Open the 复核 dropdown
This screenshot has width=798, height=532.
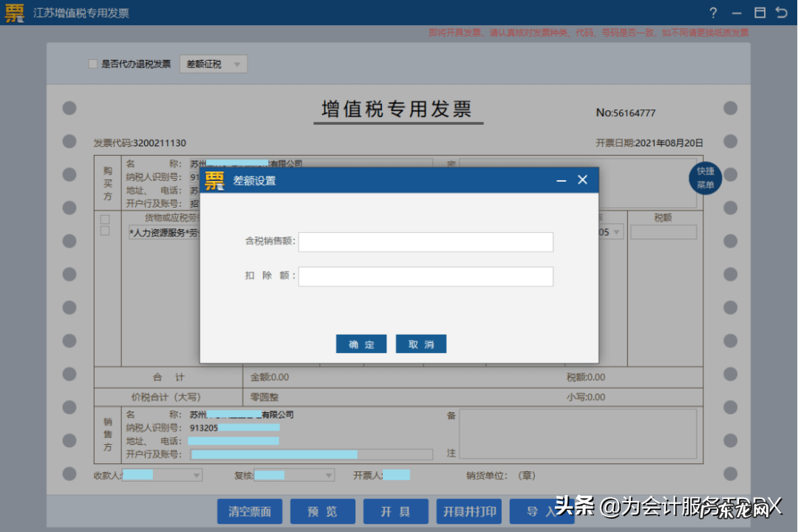pos(327,475)
